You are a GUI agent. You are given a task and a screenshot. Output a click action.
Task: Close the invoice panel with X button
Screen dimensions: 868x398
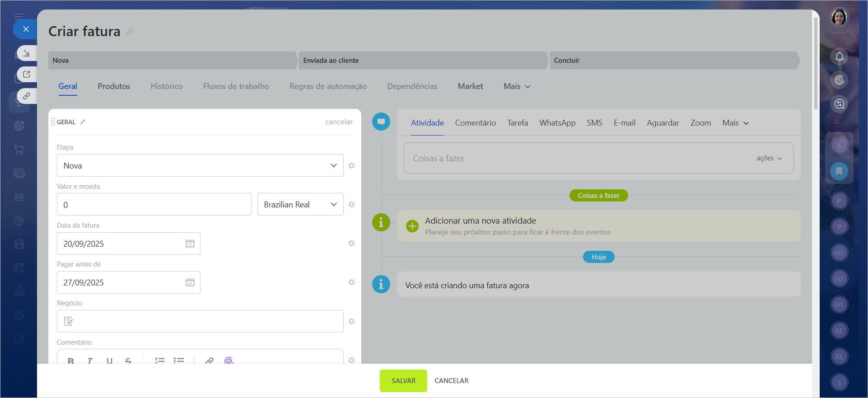pyautogui.click(x=26, y=29)
